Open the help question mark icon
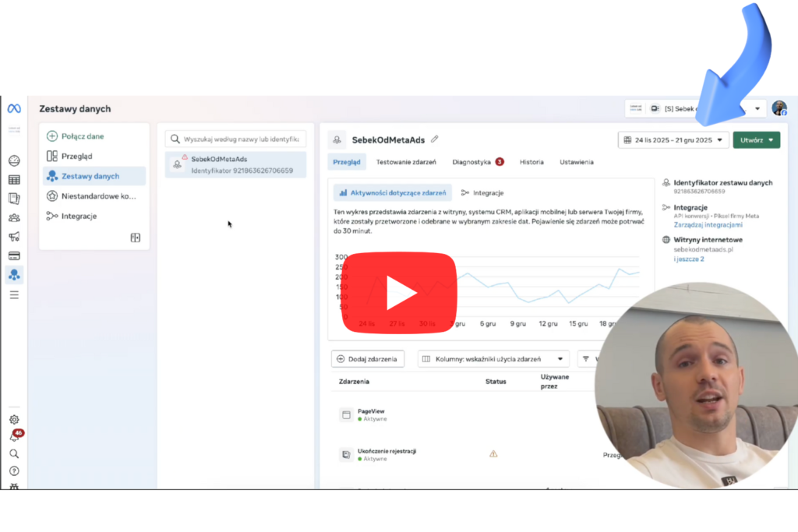The width and height of the screenshot is (798, 532). [x=14, y=470]
